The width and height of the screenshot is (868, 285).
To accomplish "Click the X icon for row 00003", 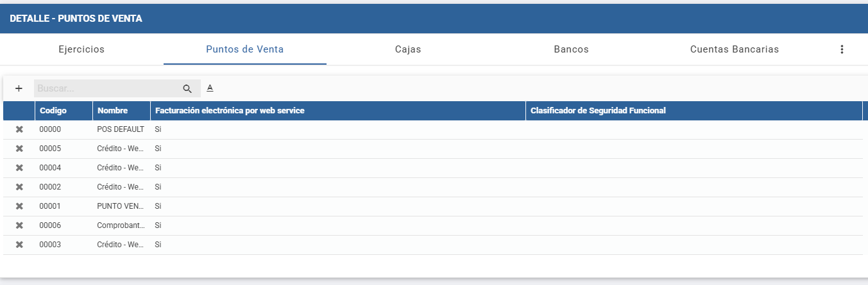I will point(19,245).
